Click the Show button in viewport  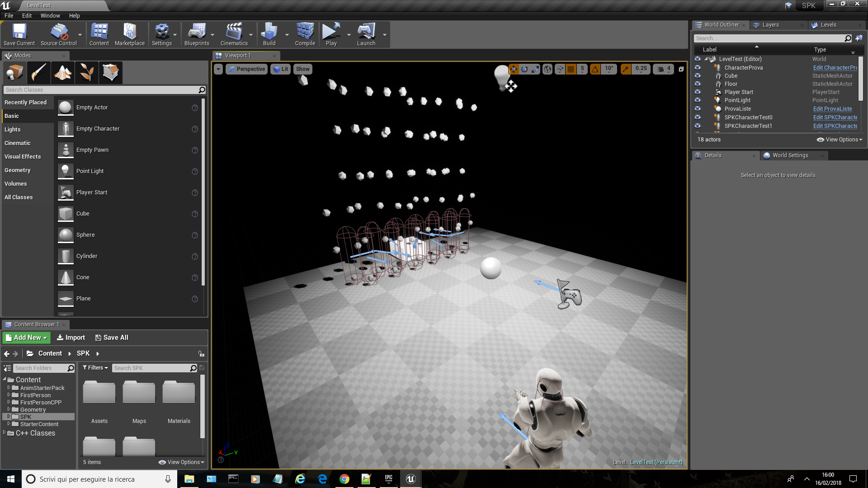point(302,69)
